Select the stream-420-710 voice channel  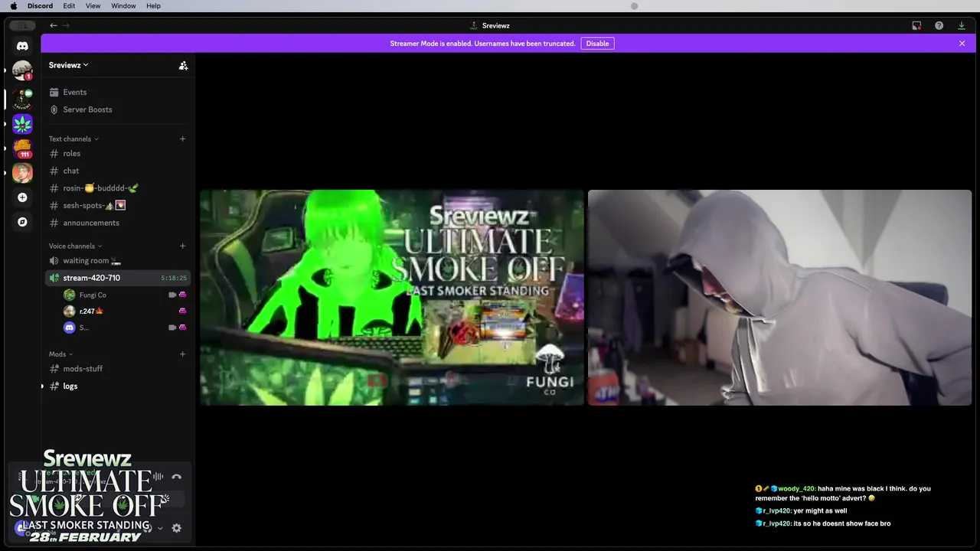[x=118, y=278]
